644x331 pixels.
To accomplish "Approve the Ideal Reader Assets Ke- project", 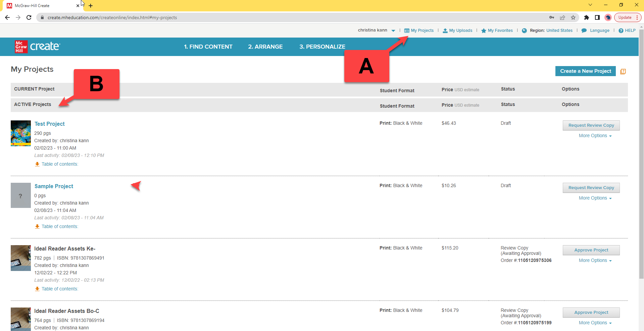I will click(x=591, y=250).
